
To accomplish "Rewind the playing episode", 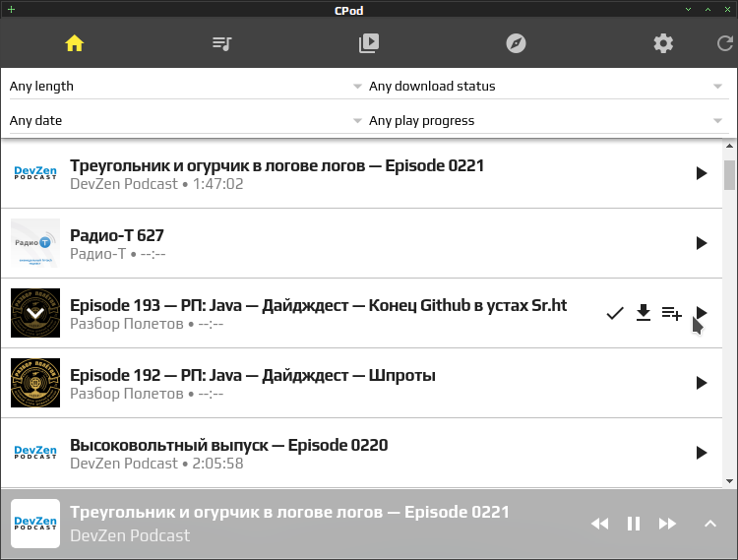I will click(x=599, y=524).
